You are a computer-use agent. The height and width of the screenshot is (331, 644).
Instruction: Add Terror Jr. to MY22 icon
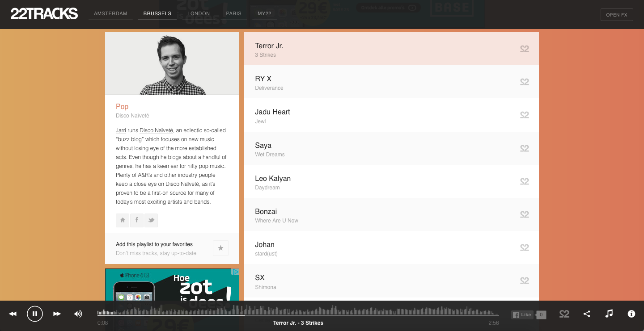pos(525,49)
